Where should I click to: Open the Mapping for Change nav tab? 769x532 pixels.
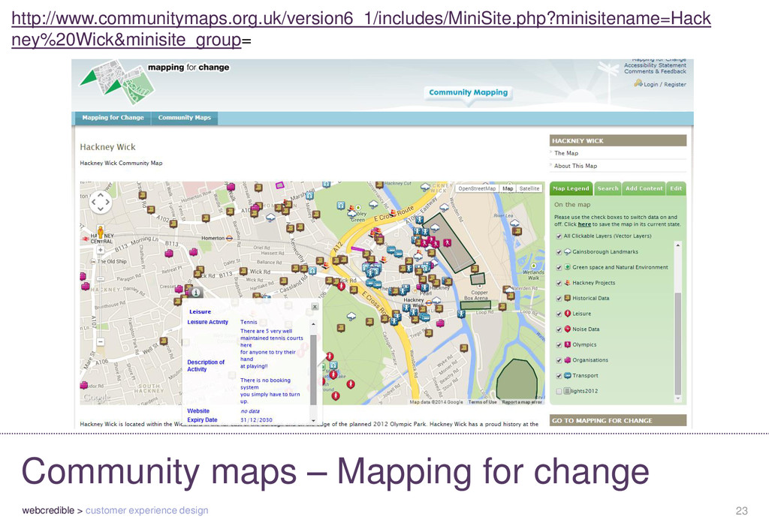tap(113, 118)
